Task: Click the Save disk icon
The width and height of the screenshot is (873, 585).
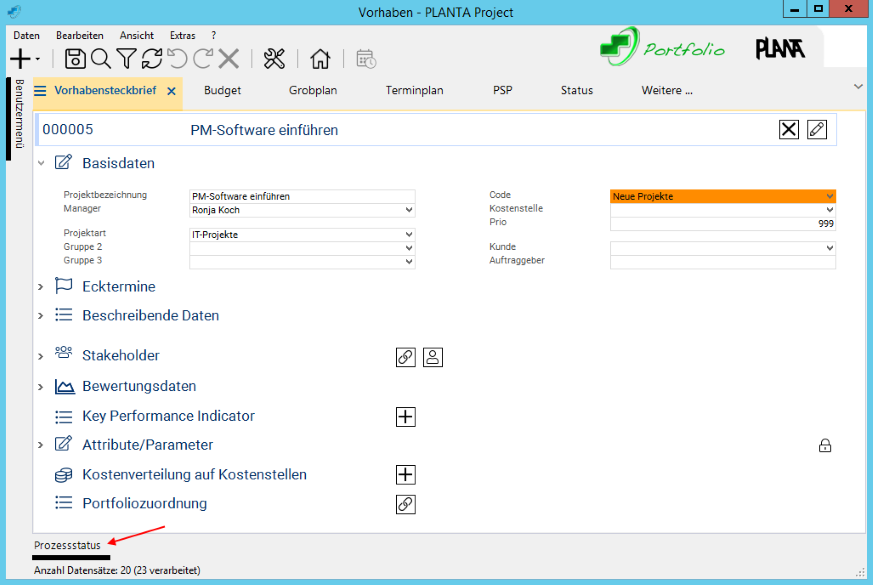Action: point(75,58)
